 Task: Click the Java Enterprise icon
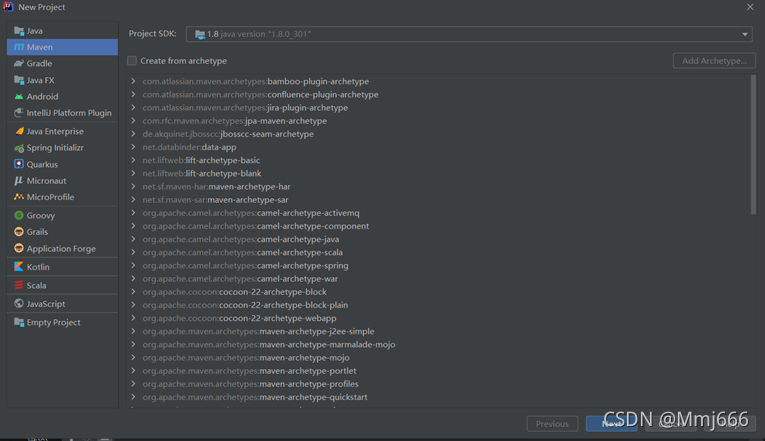pyautogui.click(x=19, y=131)
